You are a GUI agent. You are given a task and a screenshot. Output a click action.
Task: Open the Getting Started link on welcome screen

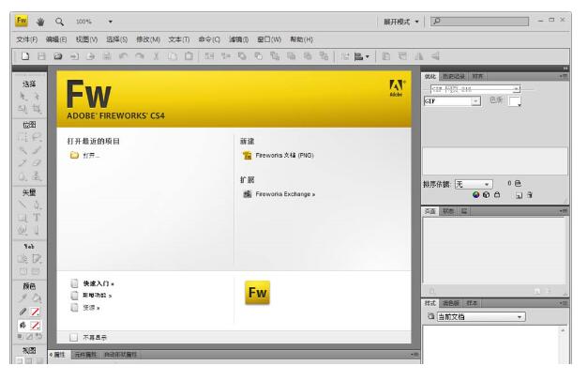(93, 283)
